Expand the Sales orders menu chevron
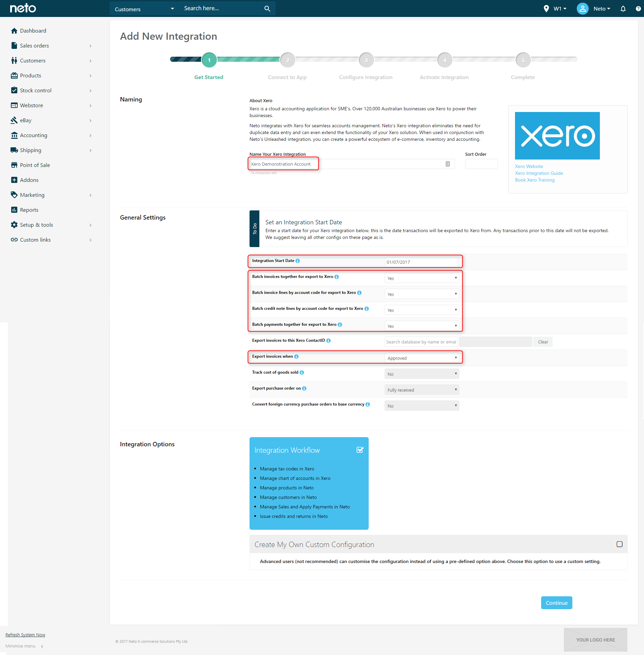The width and height of the screenshot is (644, 655). pyautogui.click(x=90, y=46)
